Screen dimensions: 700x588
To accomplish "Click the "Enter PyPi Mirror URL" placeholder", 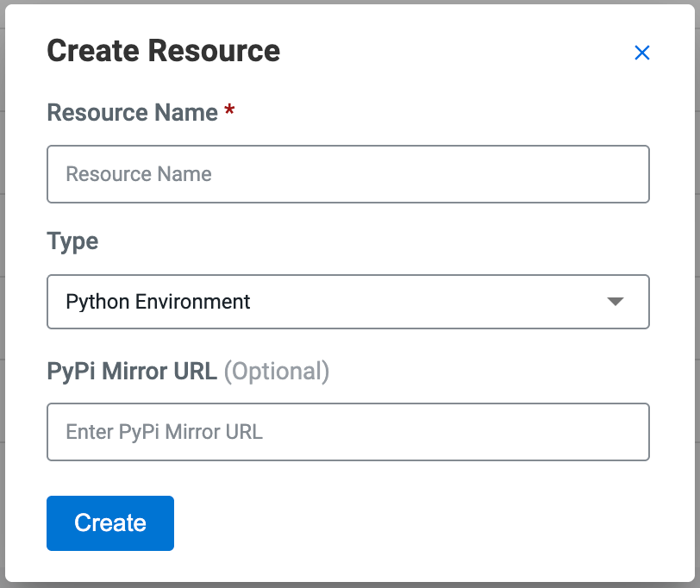I will pyautogui.click(x=164, y=431).
